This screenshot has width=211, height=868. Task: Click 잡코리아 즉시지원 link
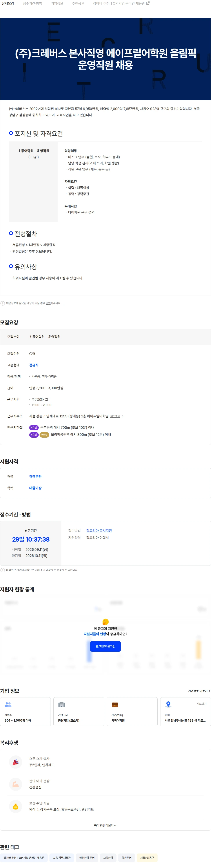(x=99, y=530)
